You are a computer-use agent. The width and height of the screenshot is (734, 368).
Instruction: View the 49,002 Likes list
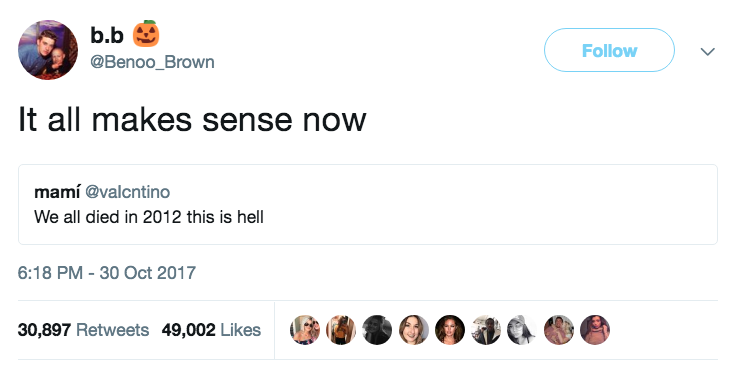click(211, 330)
